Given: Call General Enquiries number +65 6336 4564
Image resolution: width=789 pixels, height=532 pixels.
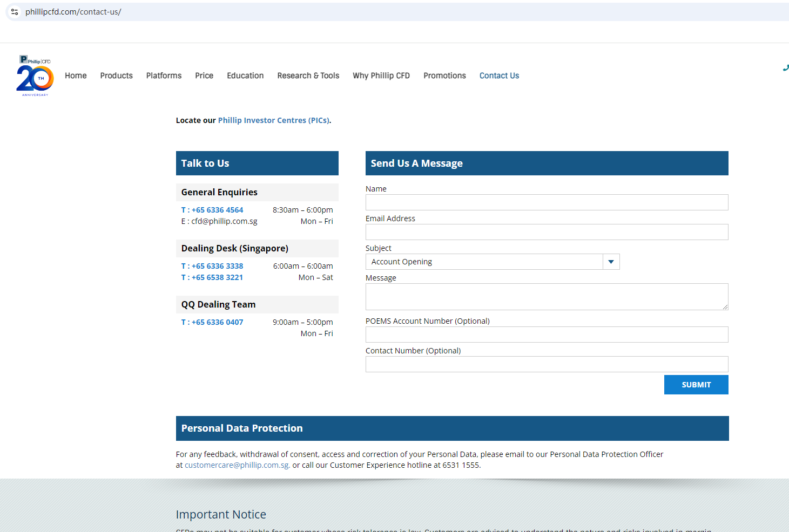Looking at the screenshot, I should [212, 210].
